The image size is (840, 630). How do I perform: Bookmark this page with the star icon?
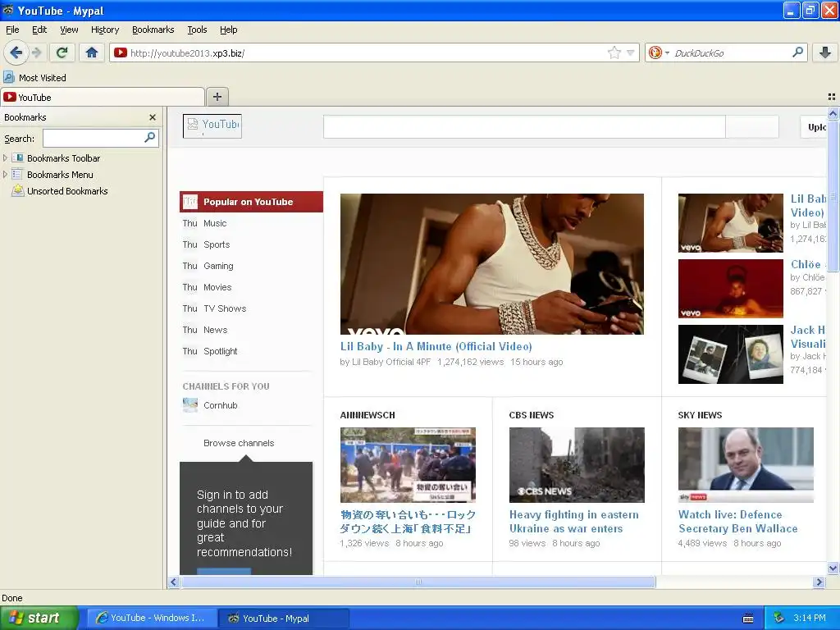(x=614, y=52)
